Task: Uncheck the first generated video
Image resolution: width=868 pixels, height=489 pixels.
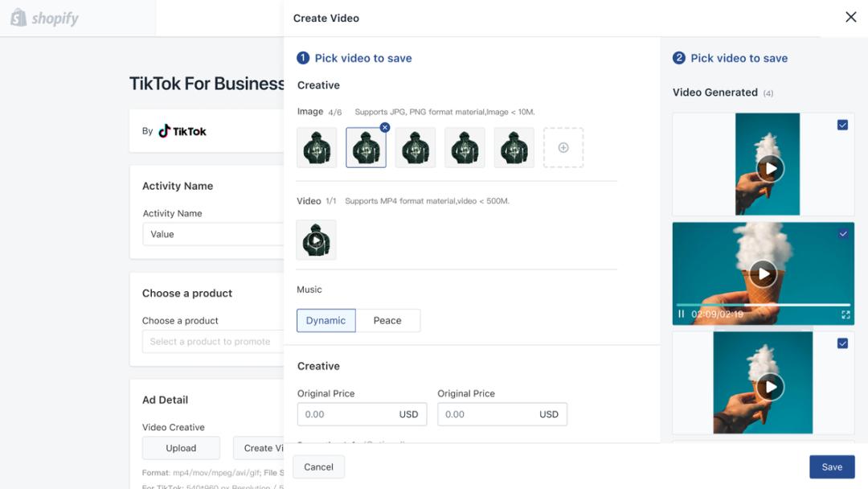Action: click(x=843, y=125)
